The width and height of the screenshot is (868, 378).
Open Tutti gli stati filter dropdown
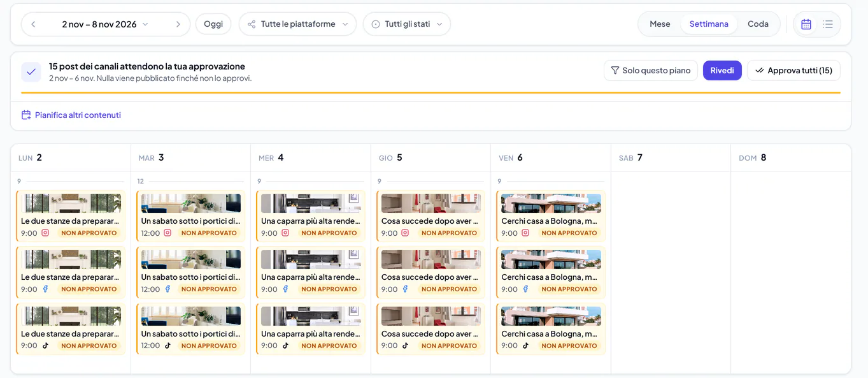pyautogui.click(x=407, y=24)
